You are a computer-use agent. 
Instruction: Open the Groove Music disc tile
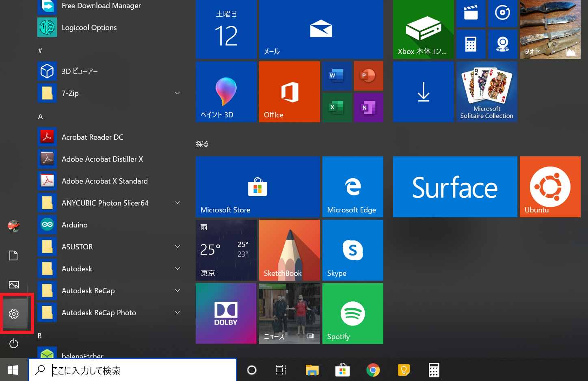click(x=502, y=13)
